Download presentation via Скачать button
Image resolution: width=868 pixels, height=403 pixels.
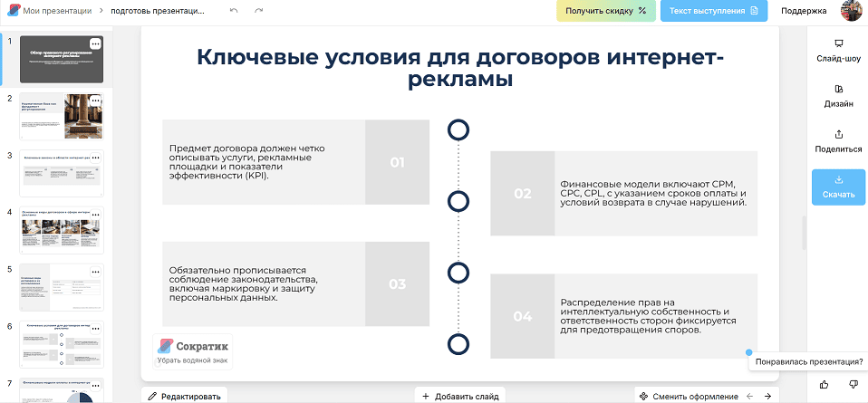point(838,187)
